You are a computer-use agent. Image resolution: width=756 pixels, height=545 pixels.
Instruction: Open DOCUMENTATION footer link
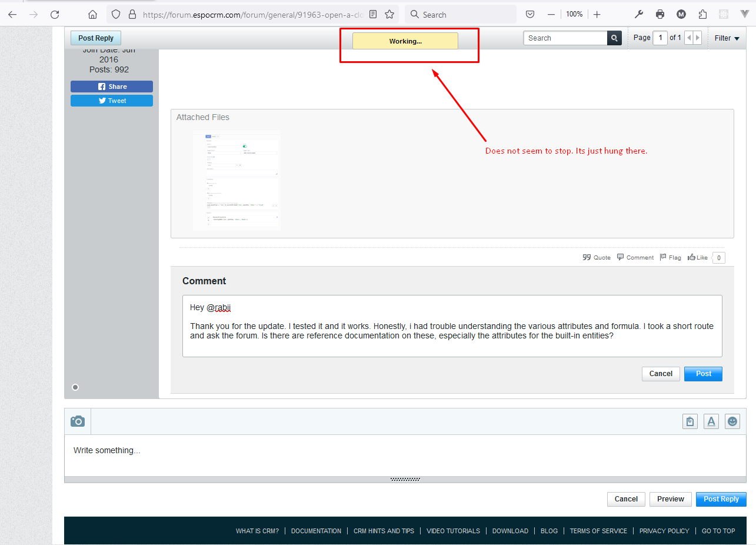[x=316, y=531]
